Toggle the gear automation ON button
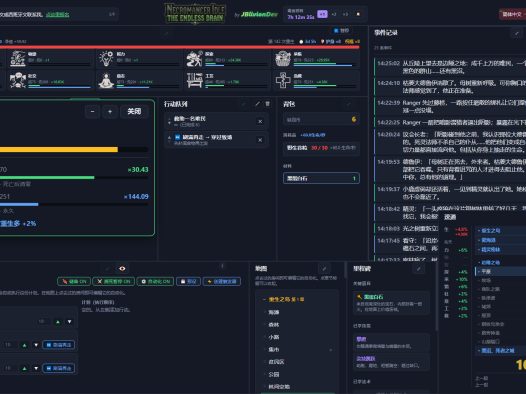The width and height of the screenshot is (526, 394). click(155, 281)
